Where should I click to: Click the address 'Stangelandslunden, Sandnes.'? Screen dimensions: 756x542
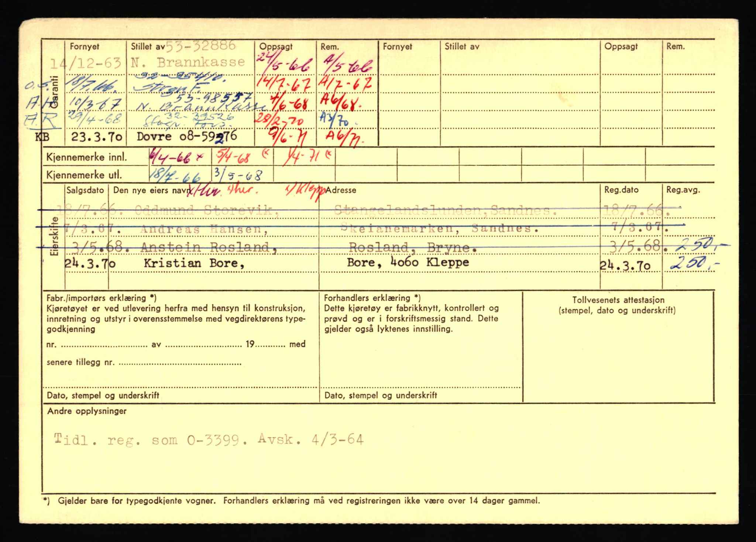(x=446, y=210)
